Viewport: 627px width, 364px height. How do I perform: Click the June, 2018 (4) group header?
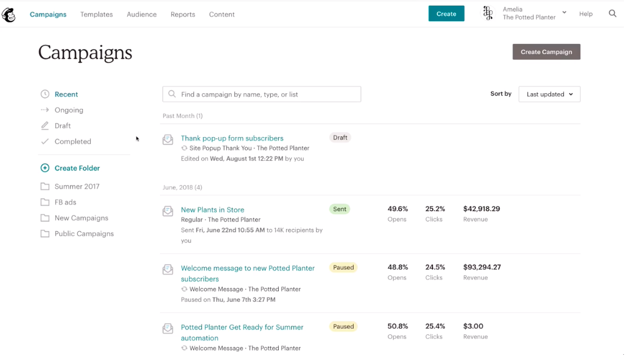pyautogui.click(x=182, y=187)
